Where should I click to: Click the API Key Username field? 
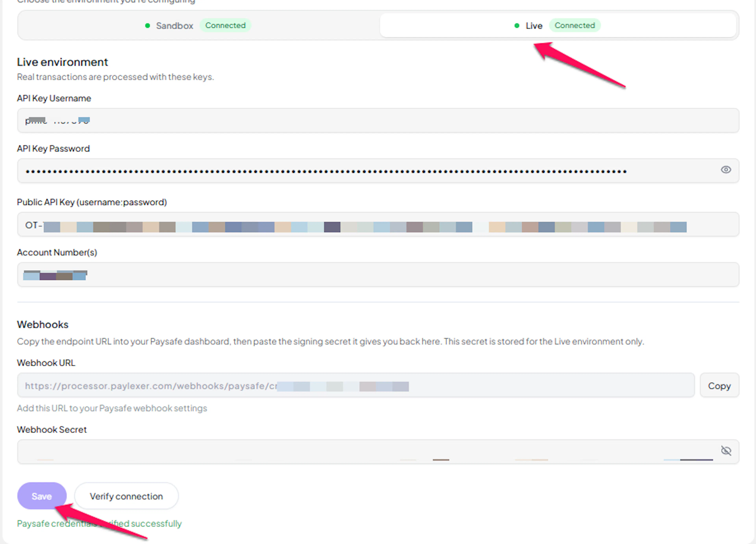click(x=378, y=120)
